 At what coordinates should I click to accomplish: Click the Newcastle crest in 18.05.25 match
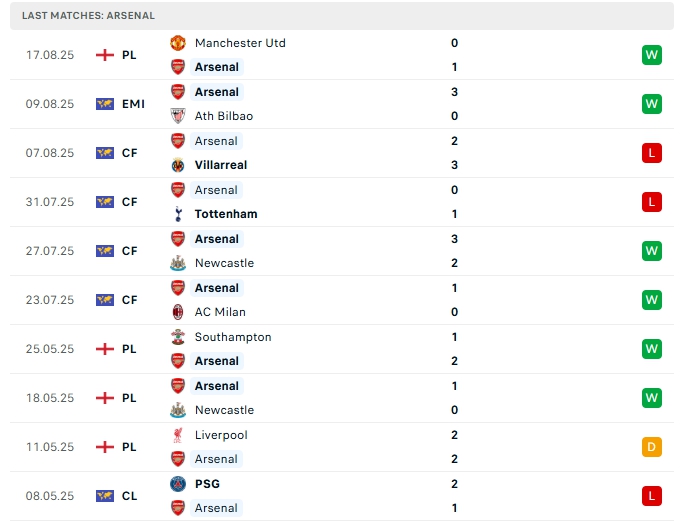[178, 410]
